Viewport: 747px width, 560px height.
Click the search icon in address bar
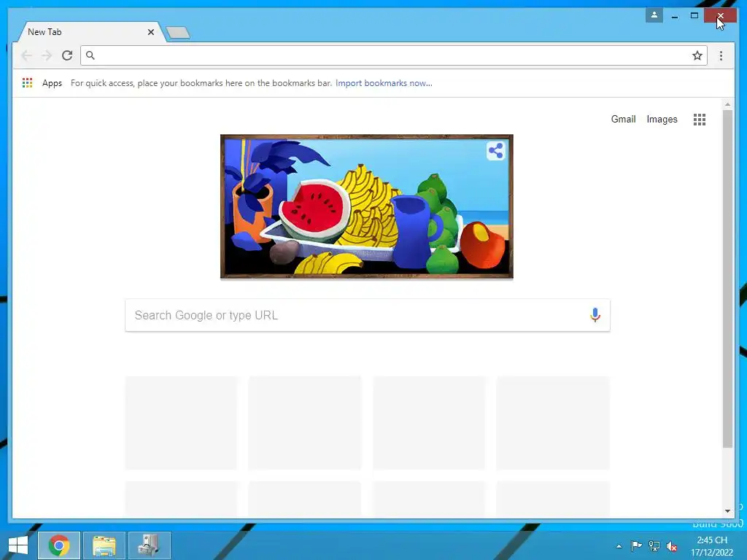coord(90,55)
